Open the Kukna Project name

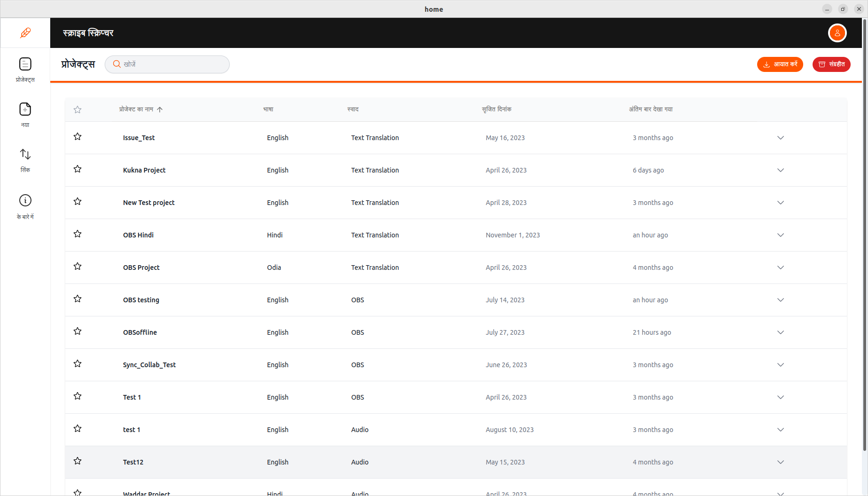(144, 170)
